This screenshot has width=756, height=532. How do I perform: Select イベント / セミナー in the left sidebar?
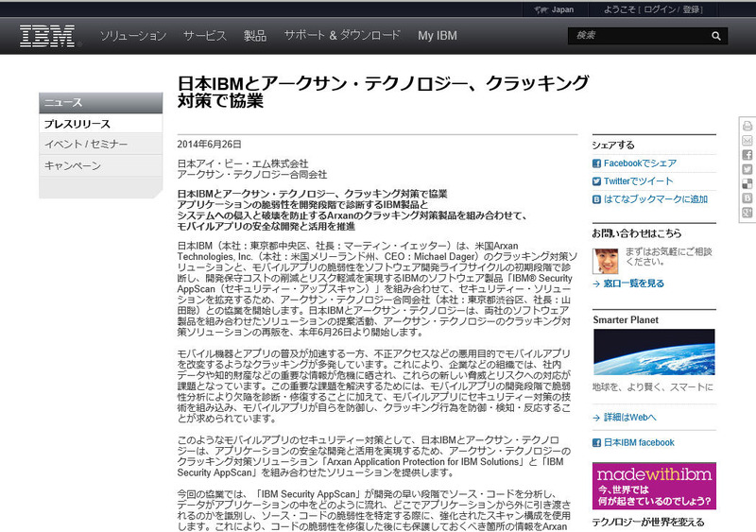86,145
